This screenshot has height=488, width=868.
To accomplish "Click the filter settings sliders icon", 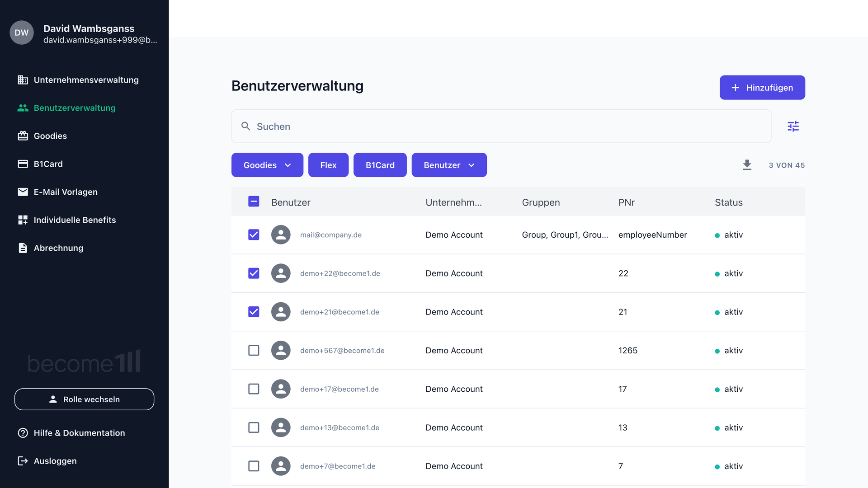I will [x=793, y=126].
